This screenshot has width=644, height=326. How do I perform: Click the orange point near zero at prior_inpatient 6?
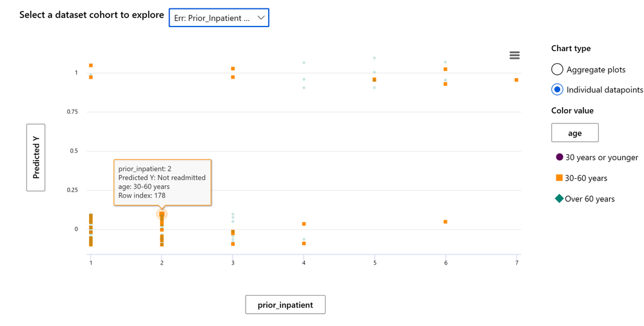click(445, 221)
